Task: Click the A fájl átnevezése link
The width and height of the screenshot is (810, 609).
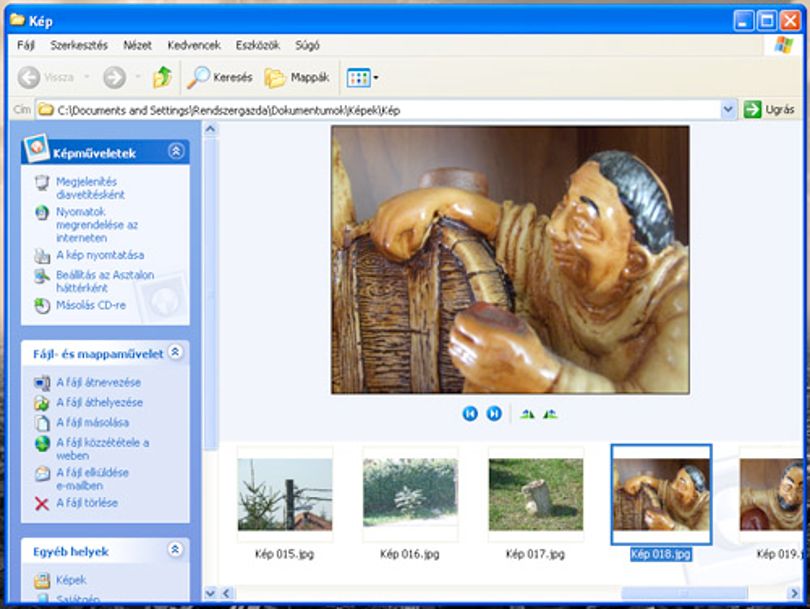Action: (x=98, y=383)
